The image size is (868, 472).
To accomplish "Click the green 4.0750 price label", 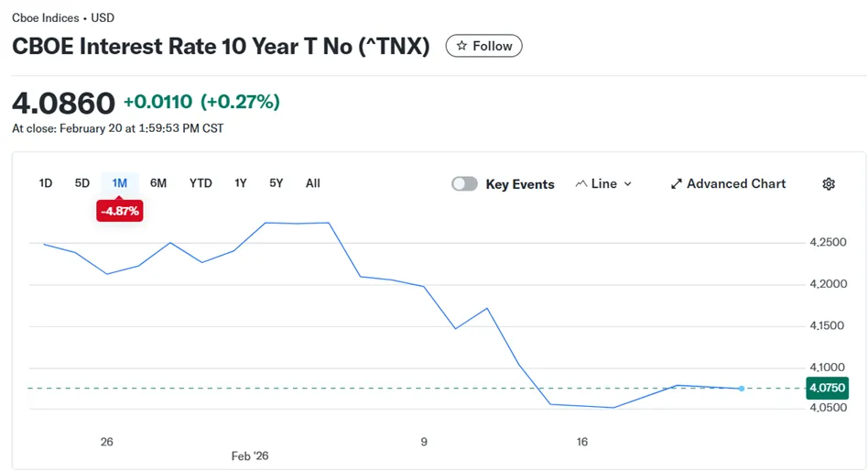I will (826, 389).
